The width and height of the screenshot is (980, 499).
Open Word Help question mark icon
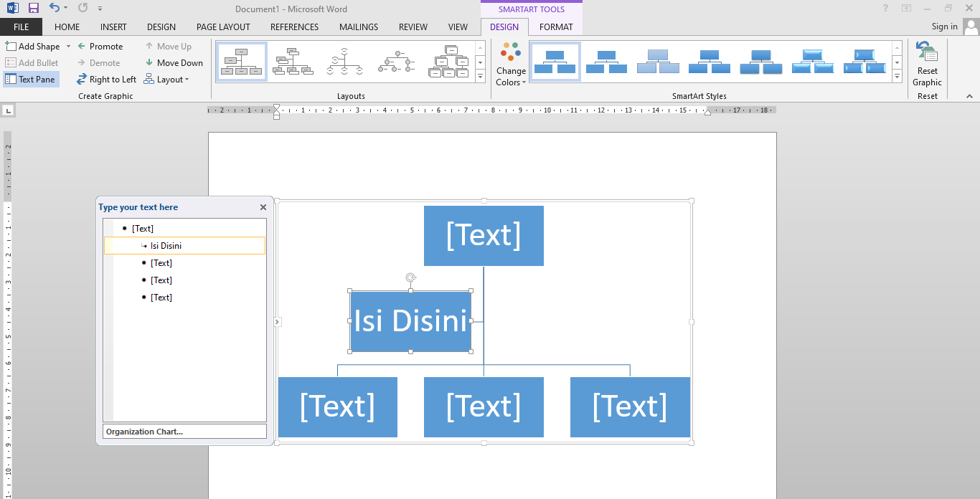pyautogui.click(x=885, y=8)
